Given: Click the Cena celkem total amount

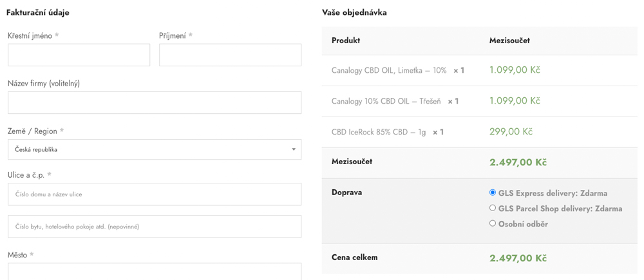Looking at the screenshot, I should tap(518, 258).
